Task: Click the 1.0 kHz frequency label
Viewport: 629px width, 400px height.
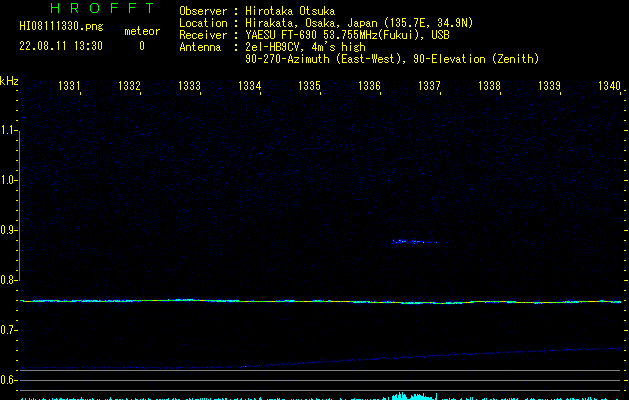Action: pos(8,180)
